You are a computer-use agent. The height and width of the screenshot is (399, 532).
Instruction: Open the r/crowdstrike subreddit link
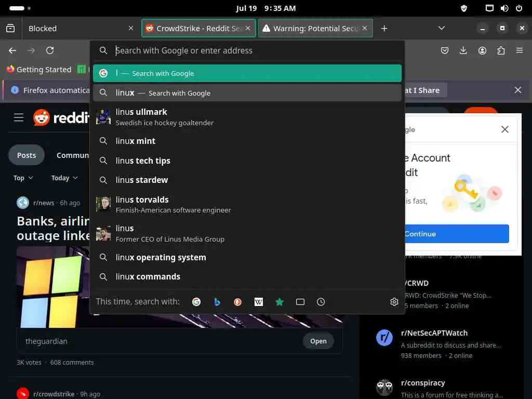click(54, 394)
